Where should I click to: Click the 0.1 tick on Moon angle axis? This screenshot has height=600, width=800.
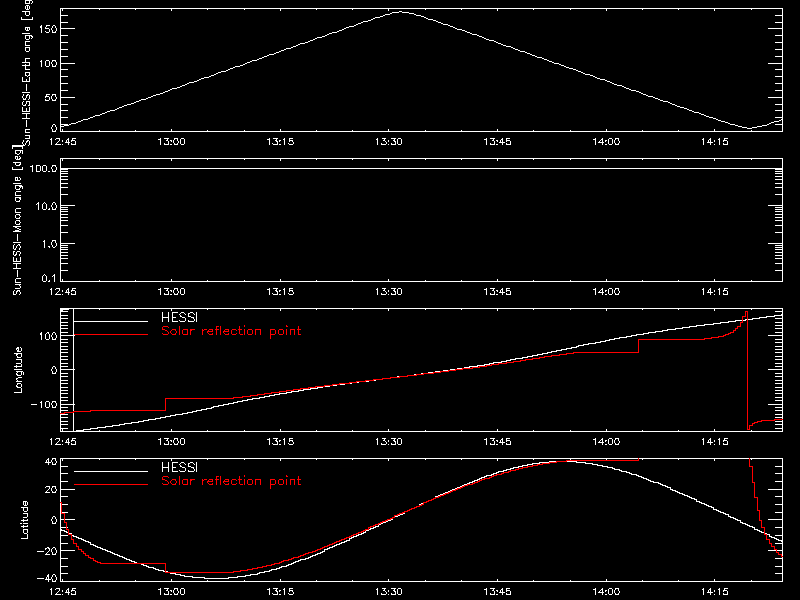pos(49,278)
